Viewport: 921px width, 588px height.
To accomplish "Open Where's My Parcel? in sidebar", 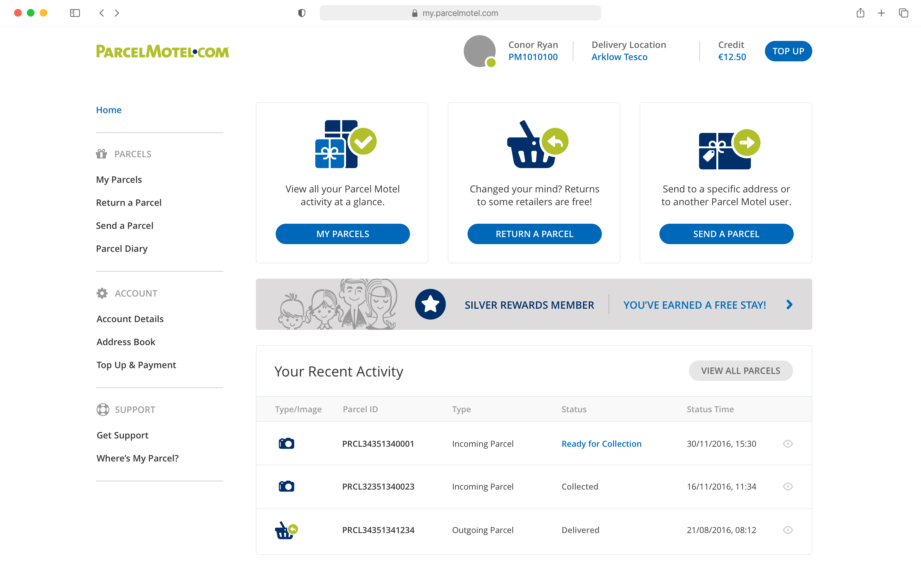I will pyautogui.click(x=138, y=458).
